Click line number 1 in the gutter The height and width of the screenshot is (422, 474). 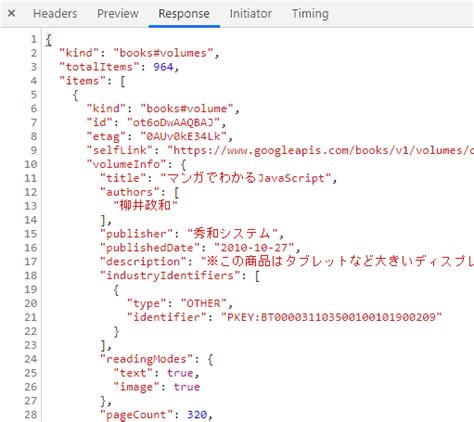(34, 39)
